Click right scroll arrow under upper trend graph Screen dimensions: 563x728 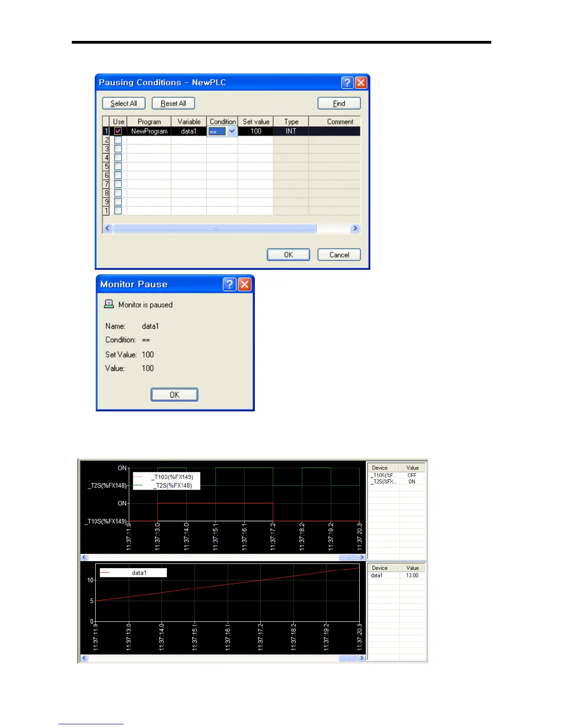point(362,557)
